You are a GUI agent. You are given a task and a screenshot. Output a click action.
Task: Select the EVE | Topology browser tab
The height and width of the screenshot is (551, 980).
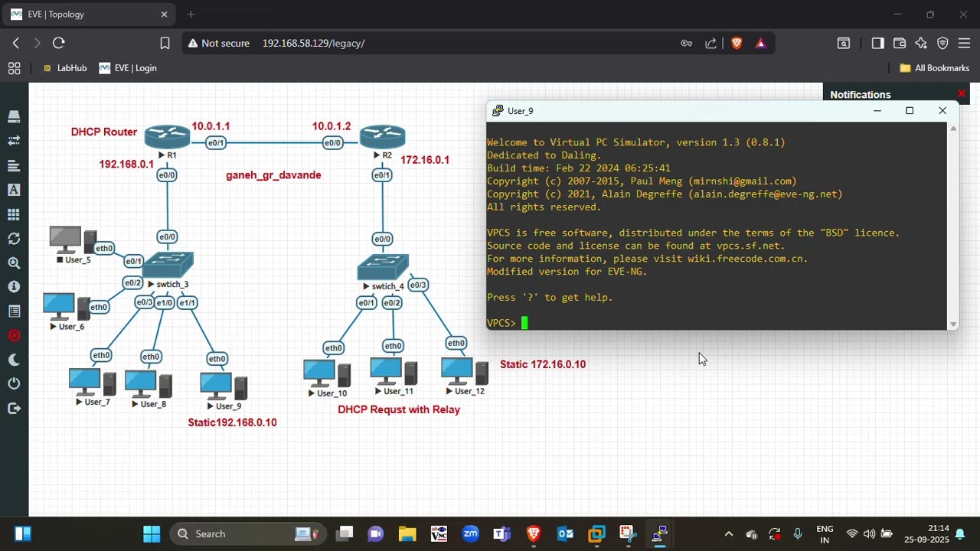pyautogui.click(x=89, y=15)
